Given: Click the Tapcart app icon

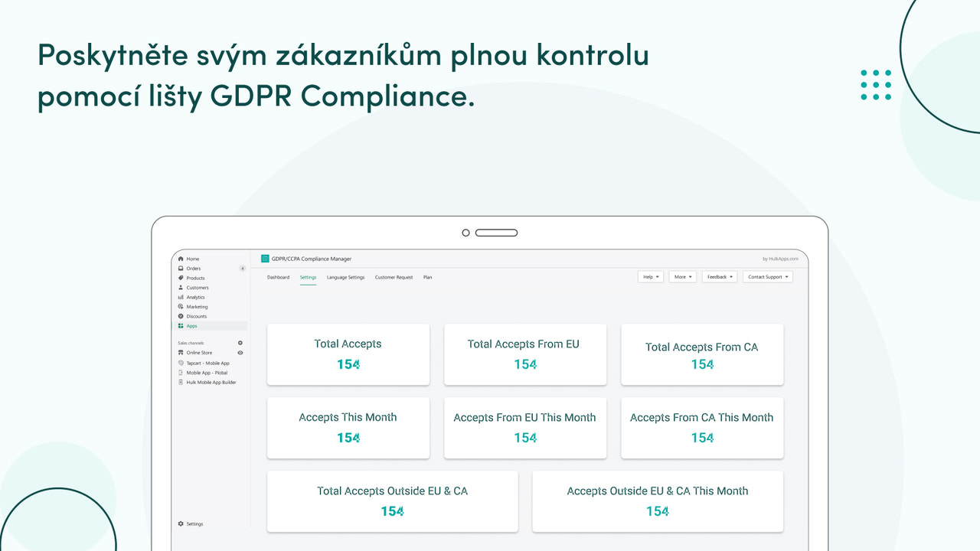Looking at the screenshot, I should (x=181, y=363).
